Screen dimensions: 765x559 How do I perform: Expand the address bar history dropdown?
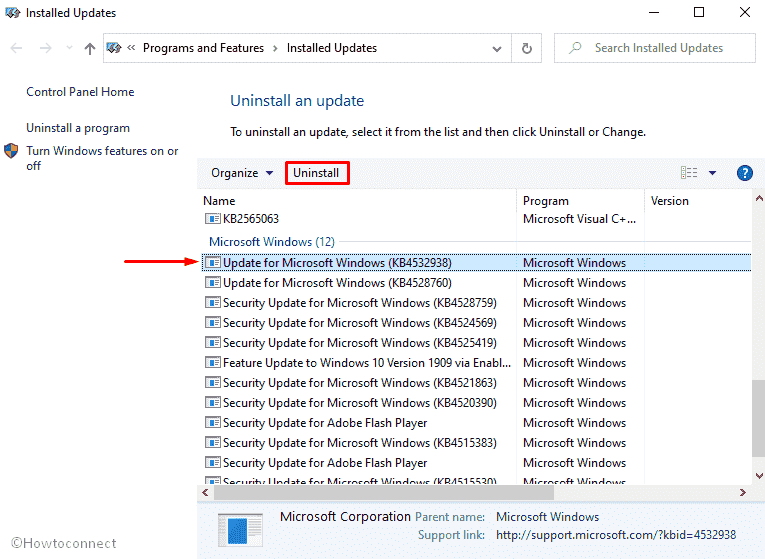coord(497,48)
